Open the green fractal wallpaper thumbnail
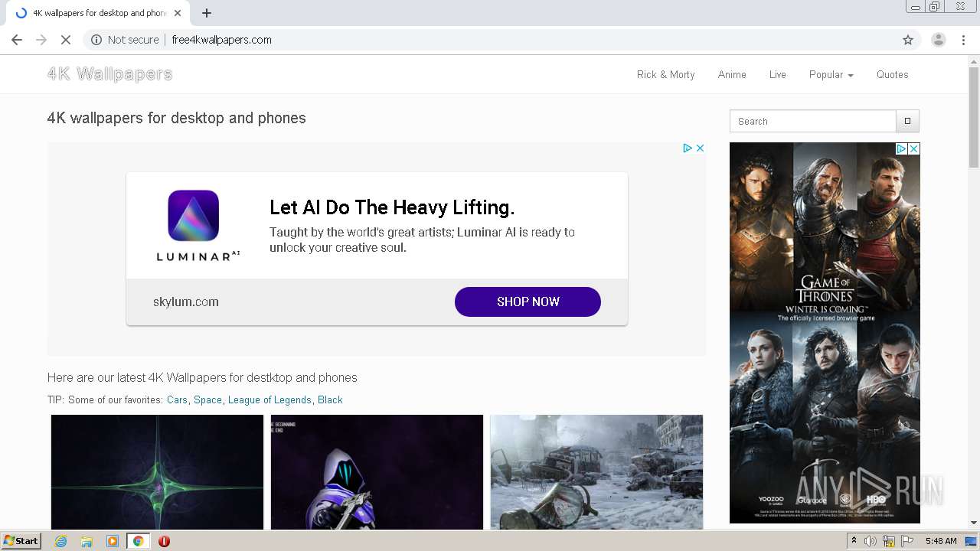The image size is (980, 551). click(x=157, y=471)
